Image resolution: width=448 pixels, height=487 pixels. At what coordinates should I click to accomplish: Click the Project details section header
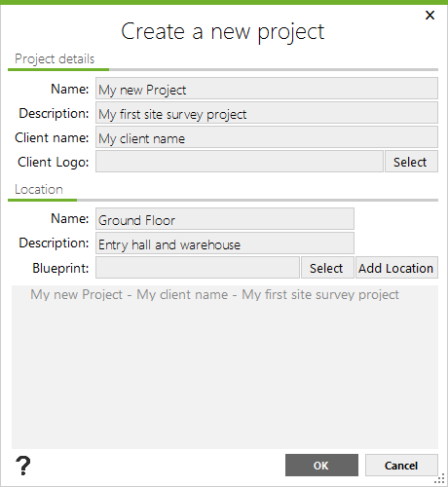pos(55,59)
